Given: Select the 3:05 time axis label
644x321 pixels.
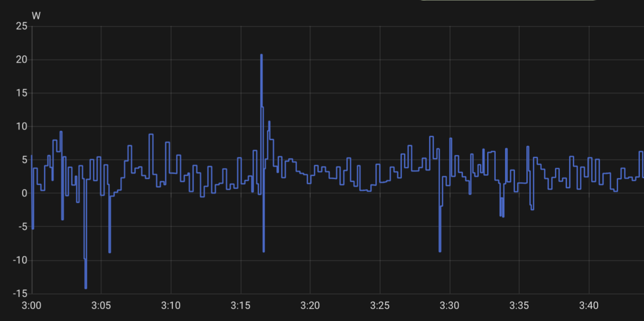Looking at the screenshot, I should [101, 306].
